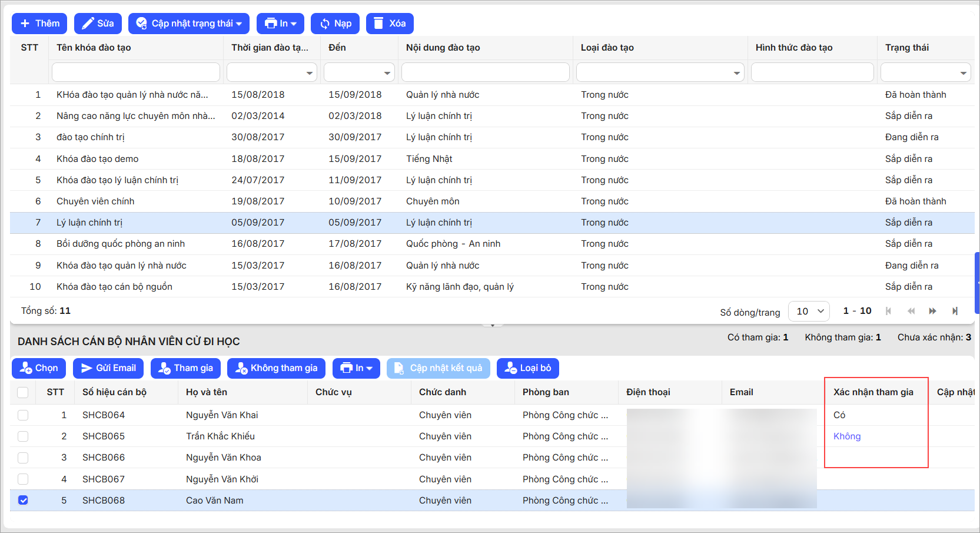The height and width of the screenshot is (533, 980).
Task: Open Cập nhật trạng thái dropdown
Action: tap(189, 24)
